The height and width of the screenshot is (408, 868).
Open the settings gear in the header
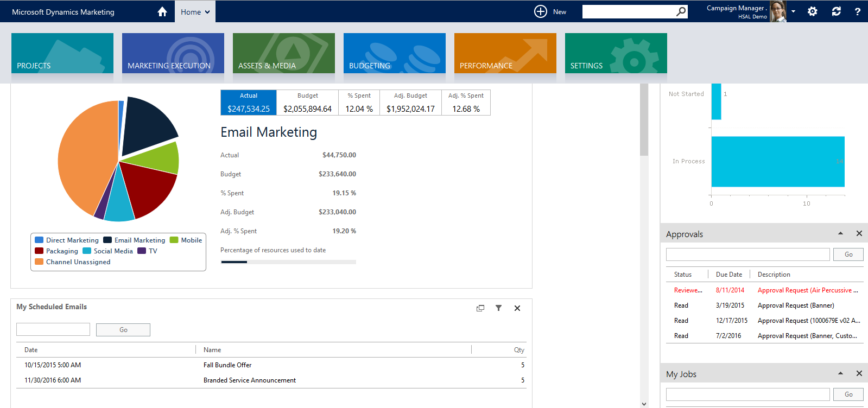click(812, 11)
